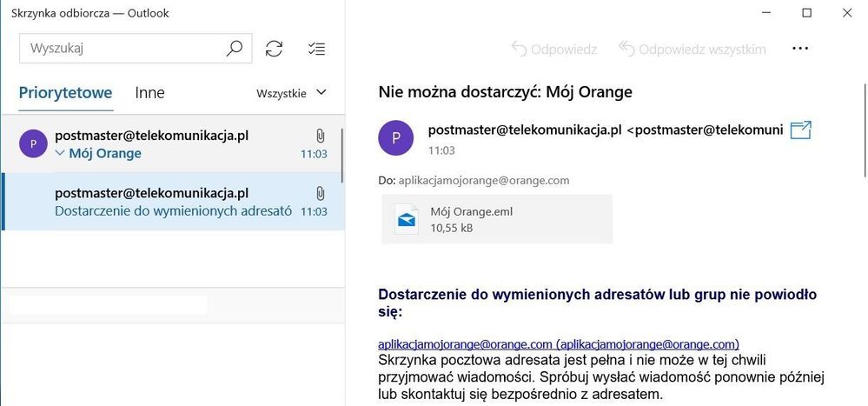Viewport: 868px width, 406px height.
Task: Click Odpowiedz reply button
Action: [x=554, y=50]
